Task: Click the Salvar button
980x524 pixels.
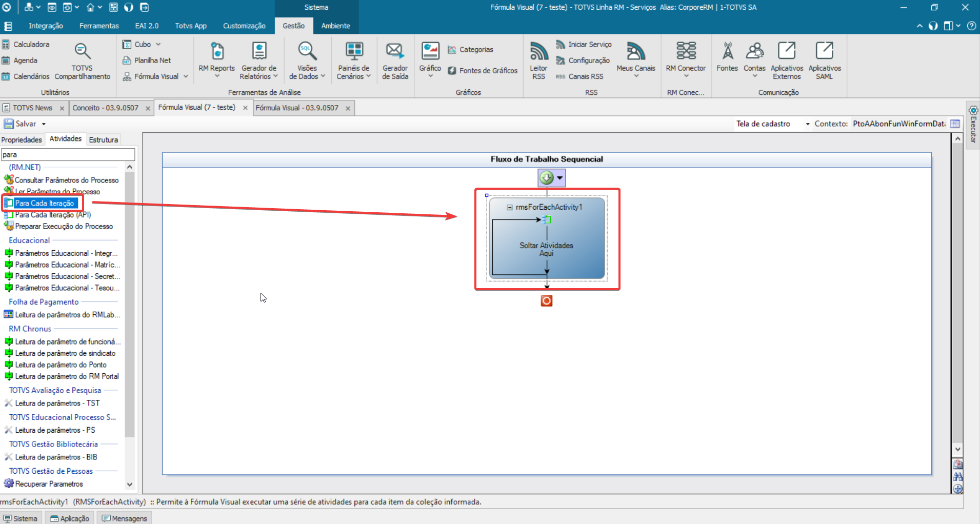Action: point(20,124)
